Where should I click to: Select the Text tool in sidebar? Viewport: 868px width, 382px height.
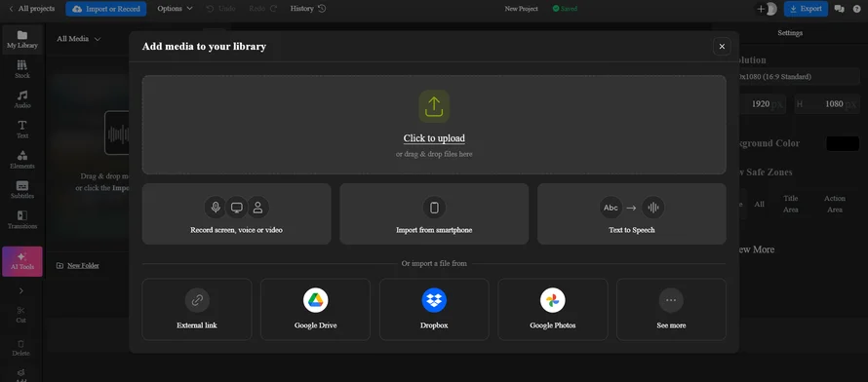coord(22,130)
